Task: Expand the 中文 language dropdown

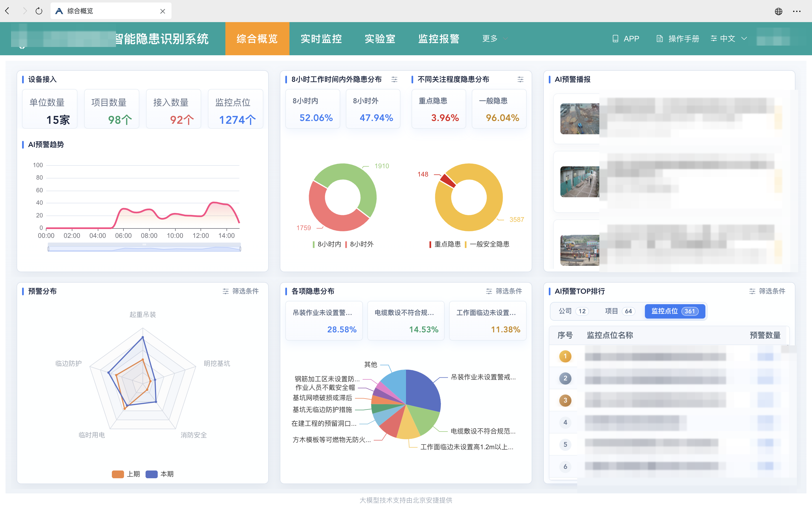Action: (x=729, y=39)
